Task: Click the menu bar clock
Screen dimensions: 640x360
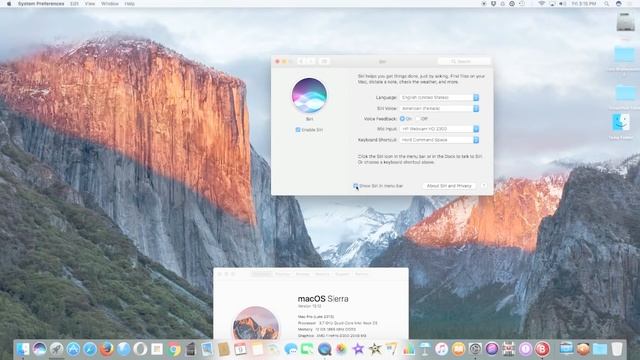Action: click(584, 4)
